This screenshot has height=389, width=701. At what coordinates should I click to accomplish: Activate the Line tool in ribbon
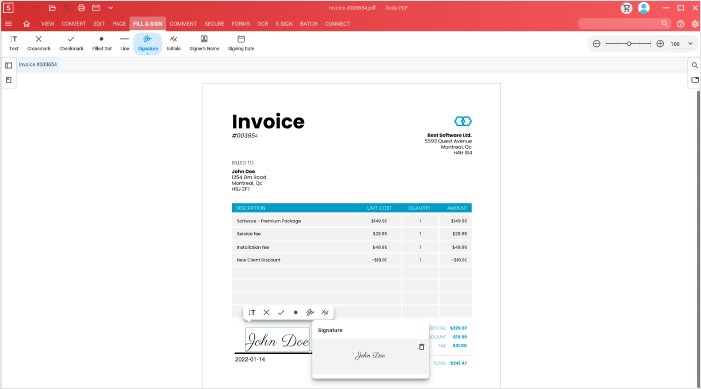tap(125, 43)
